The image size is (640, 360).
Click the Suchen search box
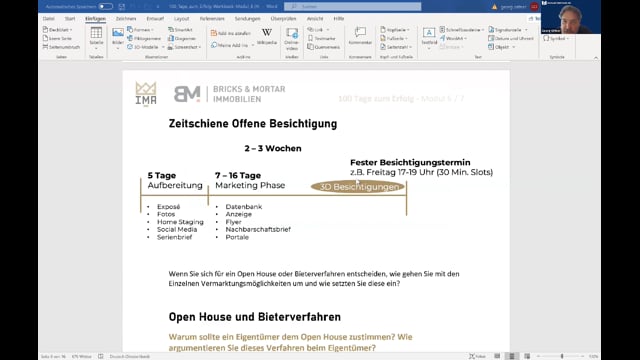coord(353,7)
